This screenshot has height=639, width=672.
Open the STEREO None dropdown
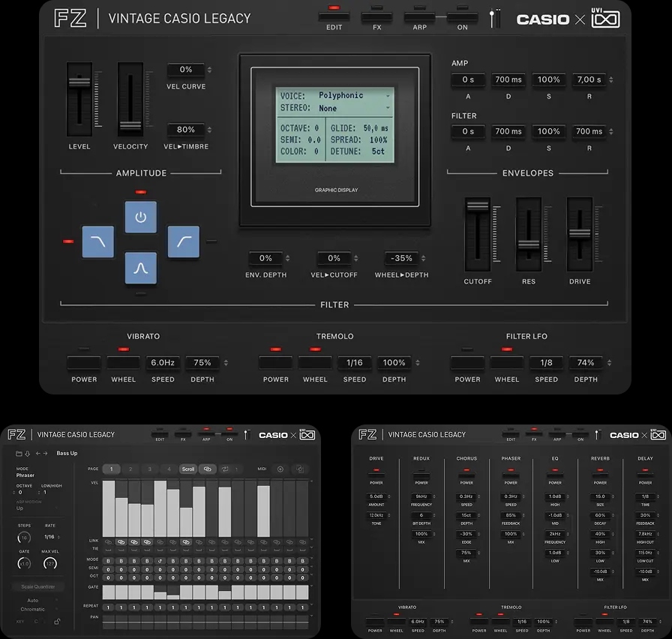click(x=354, y=109)
